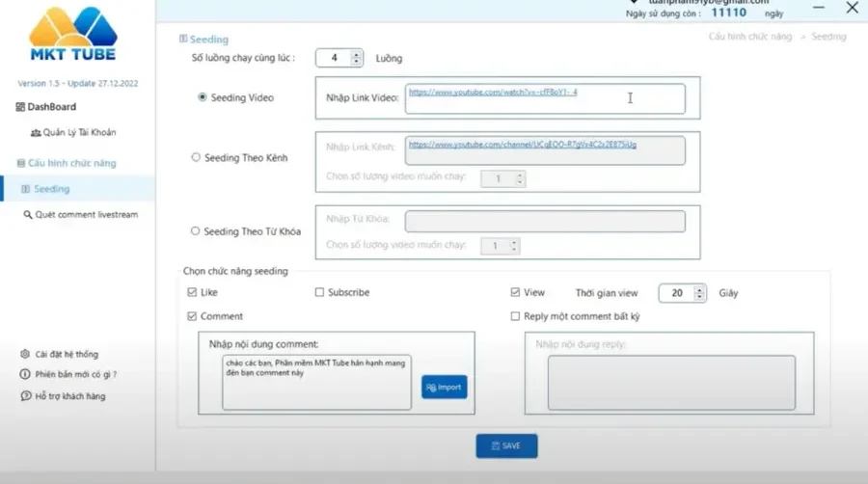Screen dimensions: 868x484
Task: Open DashBoard in the sidebar
Action: pyautogui.click(x=46, y=107)
